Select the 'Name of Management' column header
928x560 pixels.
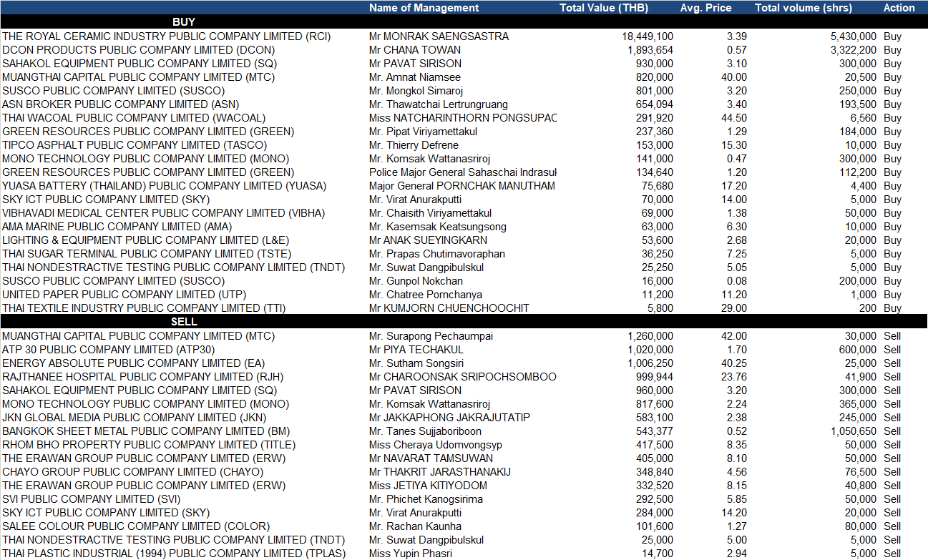[424, 8]
